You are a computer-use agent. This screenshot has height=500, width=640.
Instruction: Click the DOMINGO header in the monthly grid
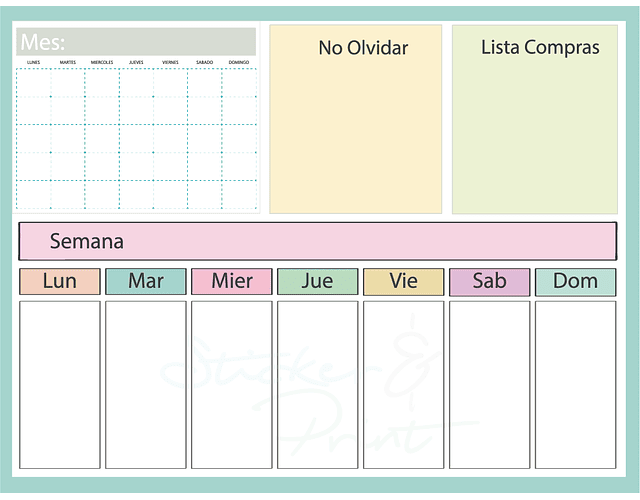point(239,62)
